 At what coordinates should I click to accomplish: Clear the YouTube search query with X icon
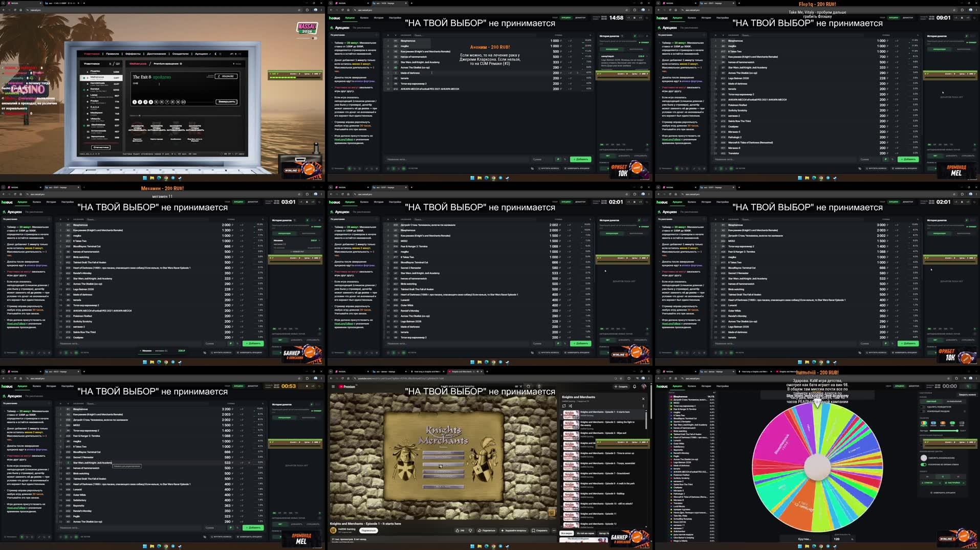coord(521,386)
